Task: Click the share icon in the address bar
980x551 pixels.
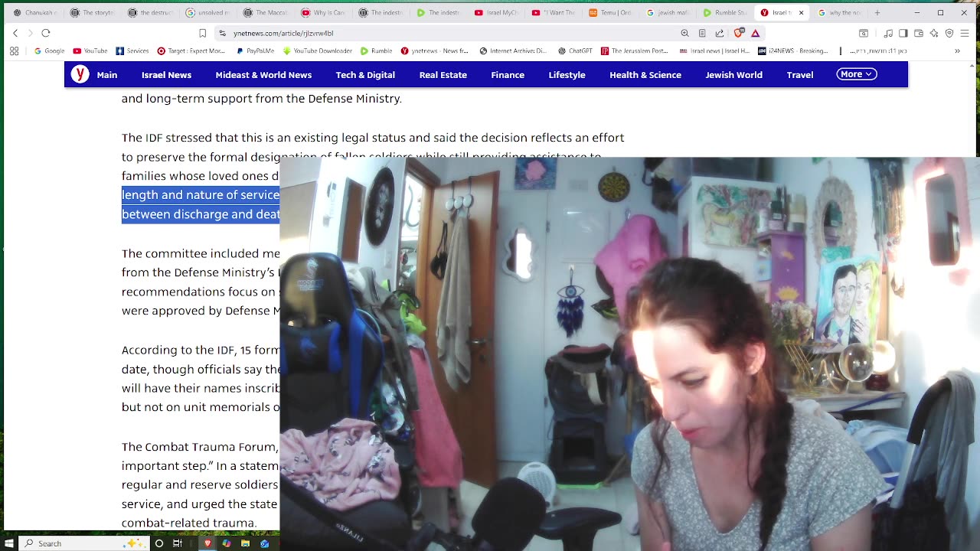Action: coord(720,33)
